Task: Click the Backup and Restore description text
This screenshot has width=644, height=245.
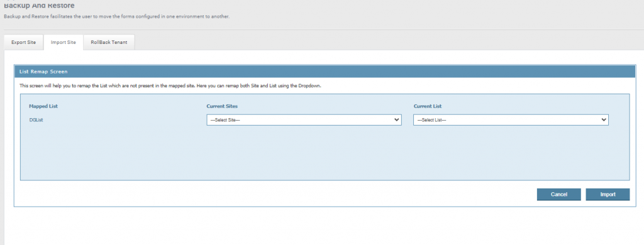Action: (x=116, y=17)
